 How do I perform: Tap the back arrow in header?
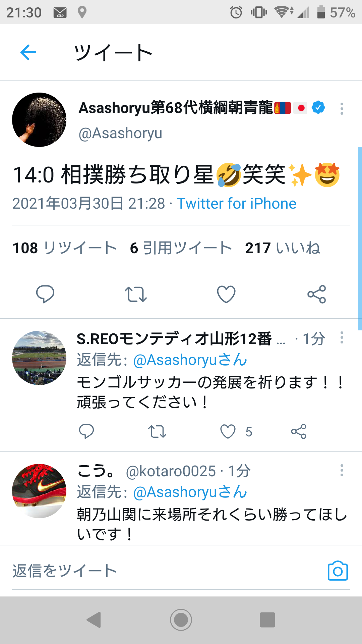pyautogui.click(x=28, y=52)
